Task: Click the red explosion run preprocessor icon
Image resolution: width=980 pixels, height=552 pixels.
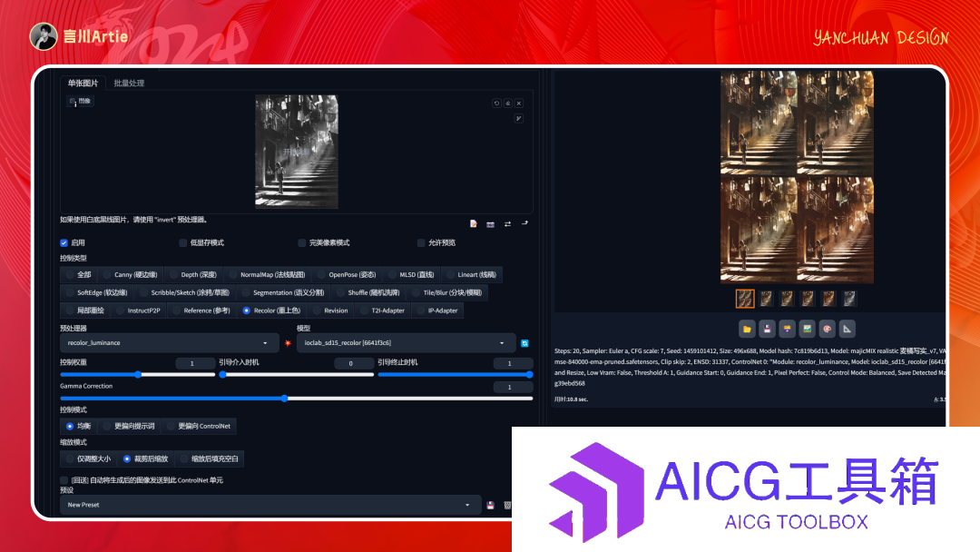Action: tap(288, 343)
